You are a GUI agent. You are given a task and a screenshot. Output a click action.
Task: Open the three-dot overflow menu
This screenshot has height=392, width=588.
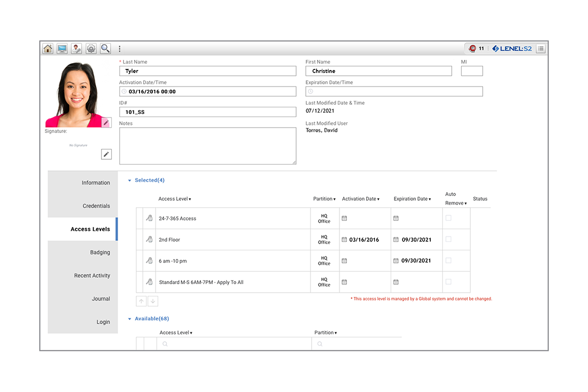pos(120,49)
